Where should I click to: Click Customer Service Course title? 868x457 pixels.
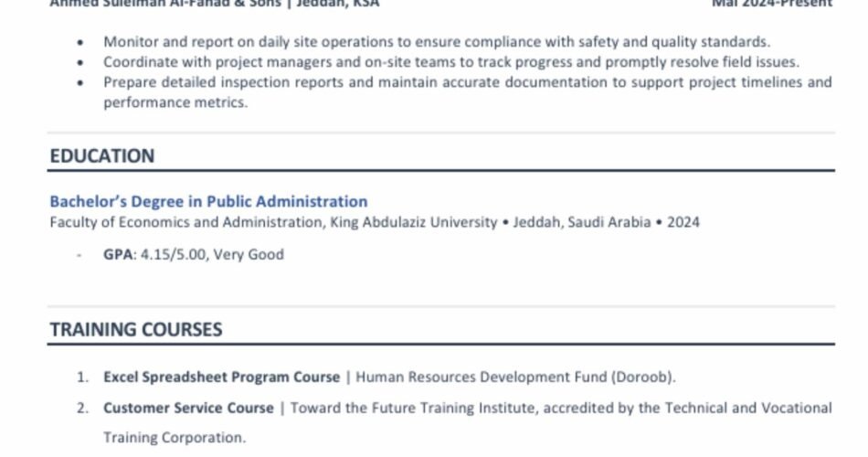click(188, 408)
